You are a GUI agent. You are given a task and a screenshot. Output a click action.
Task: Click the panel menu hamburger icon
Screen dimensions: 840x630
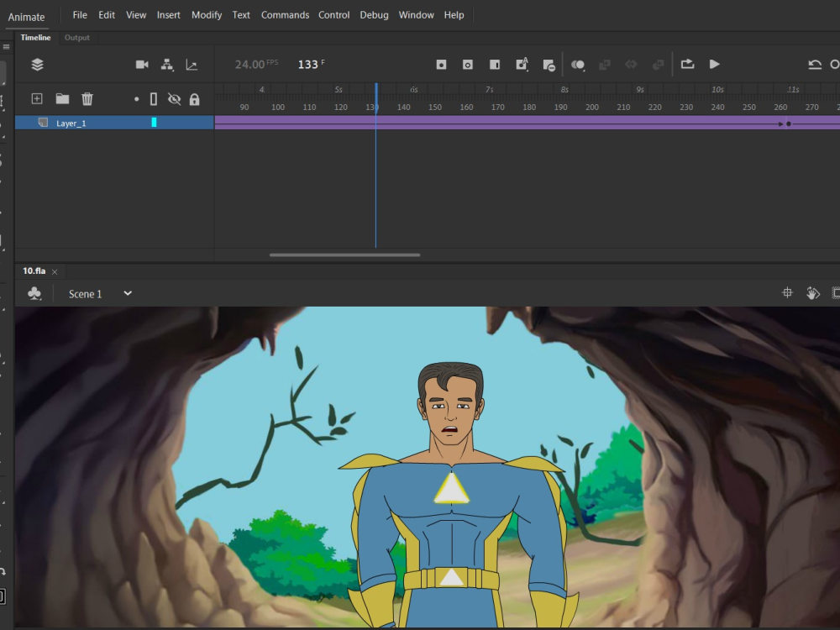click(x=7, y=46)
